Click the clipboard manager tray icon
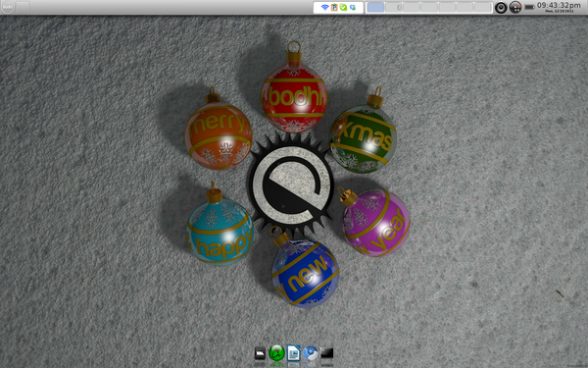 click(x=334, y=8)
